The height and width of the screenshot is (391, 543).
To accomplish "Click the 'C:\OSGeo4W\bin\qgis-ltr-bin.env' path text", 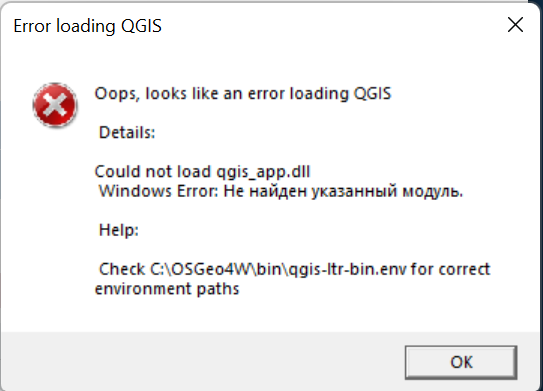I will 278,269.
